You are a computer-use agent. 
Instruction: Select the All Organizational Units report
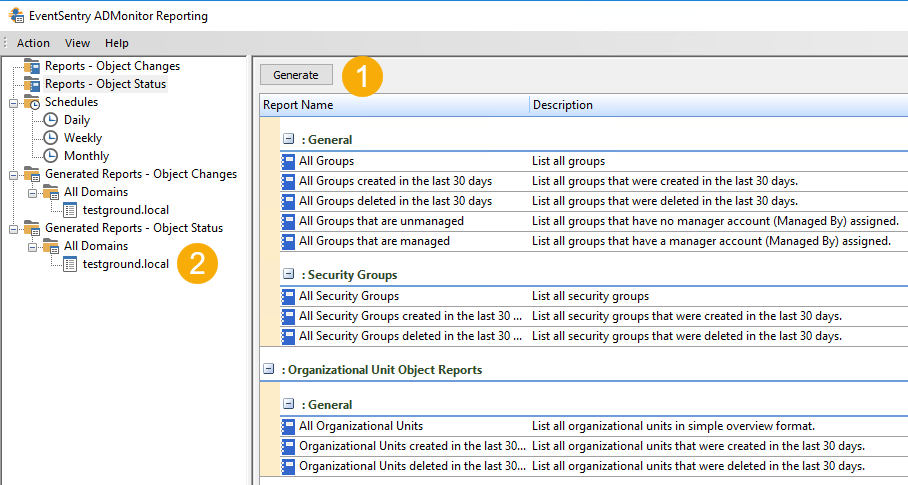594,427
